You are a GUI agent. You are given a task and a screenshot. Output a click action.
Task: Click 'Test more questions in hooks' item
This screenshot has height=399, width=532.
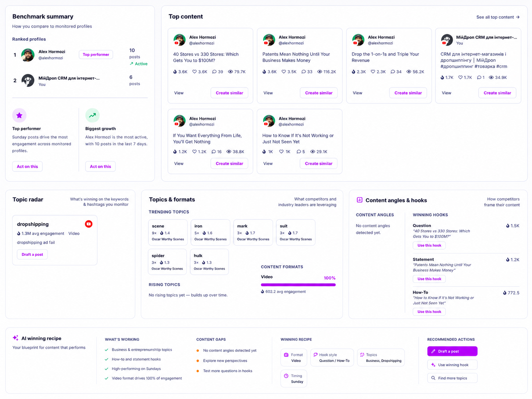227,371
